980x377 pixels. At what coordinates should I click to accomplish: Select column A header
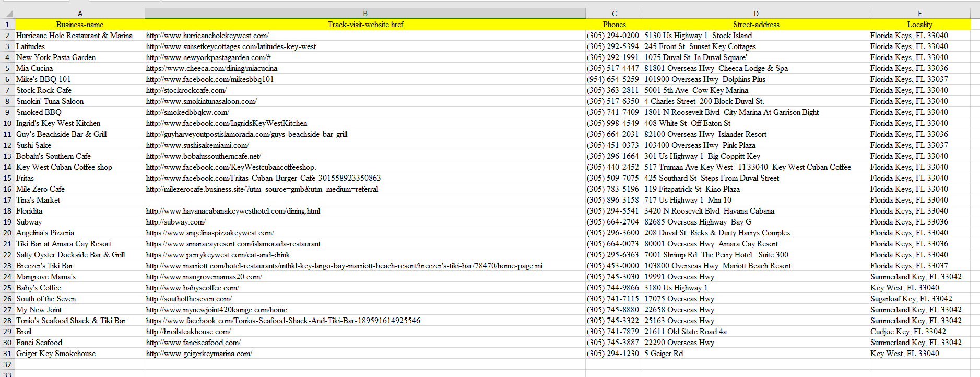click(x=80, y=14)
